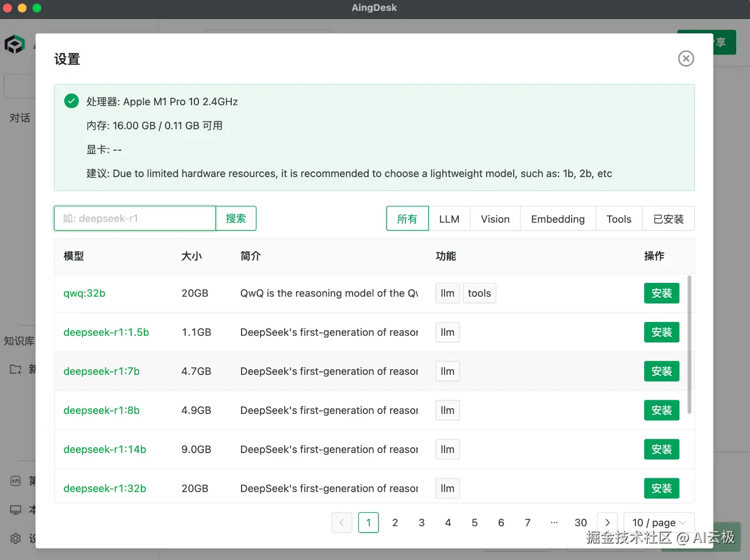Go to the next page arrow

coord(607,523)
